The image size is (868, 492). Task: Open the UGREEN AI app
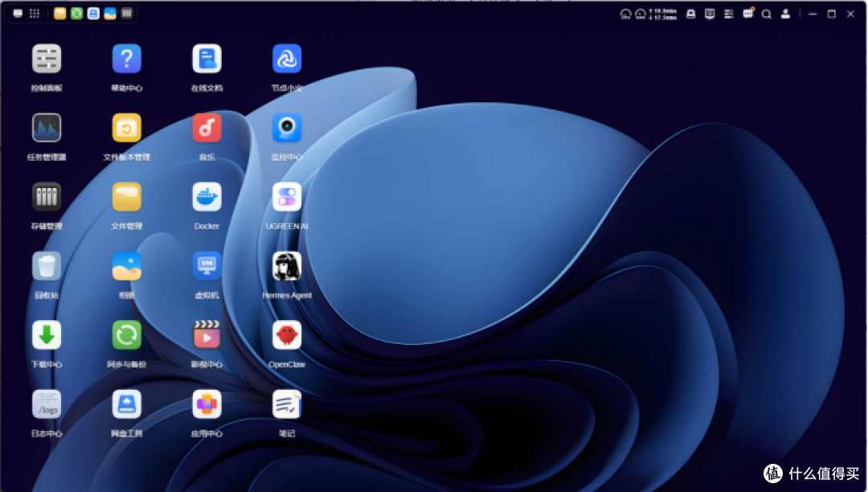coord(287,197)
